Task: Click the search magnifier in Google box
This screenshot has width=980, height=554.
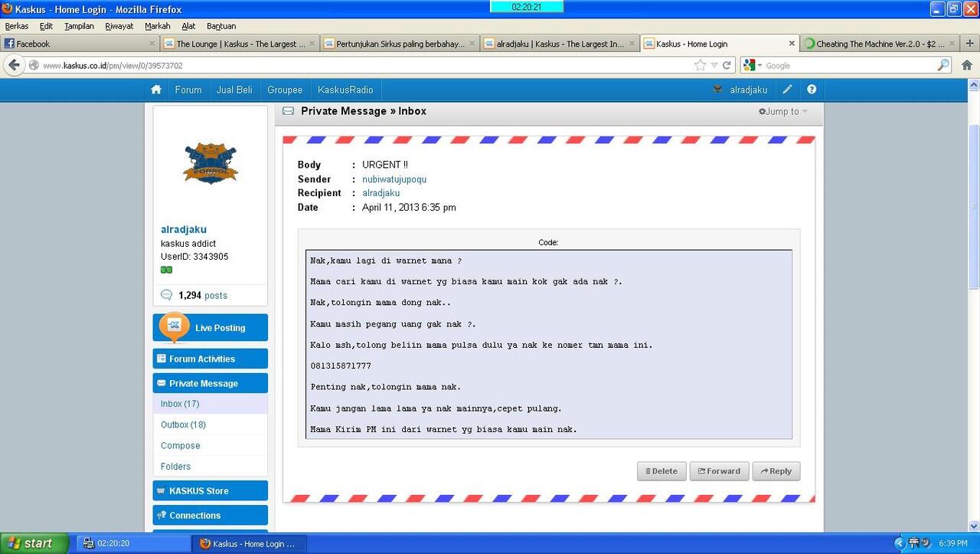Action: 943,65
